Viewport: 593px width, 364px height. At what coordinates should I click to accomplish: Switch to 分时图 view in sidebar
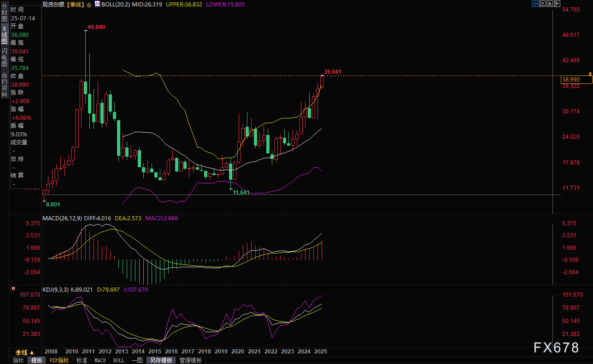4,15
